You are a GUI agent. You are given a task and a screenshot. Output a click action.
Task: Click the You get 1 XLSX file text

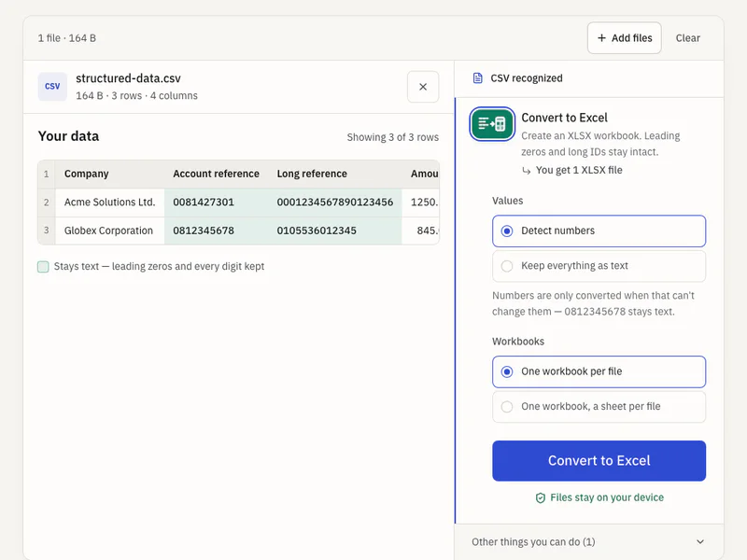(x=579, y=170)
